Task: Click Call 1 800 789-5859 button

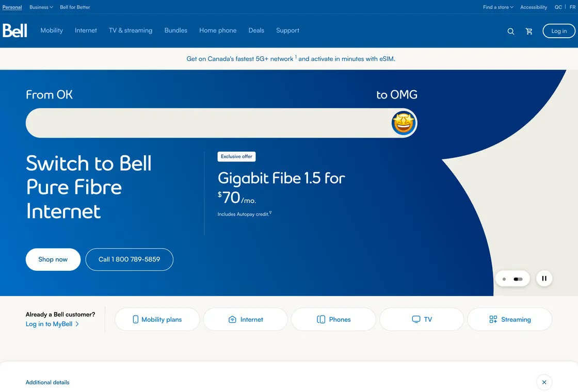Action: pos(130,259)
